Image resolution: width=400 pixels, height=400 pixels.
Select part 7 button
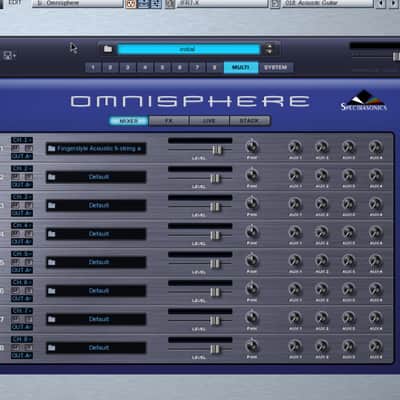(197, 68)
